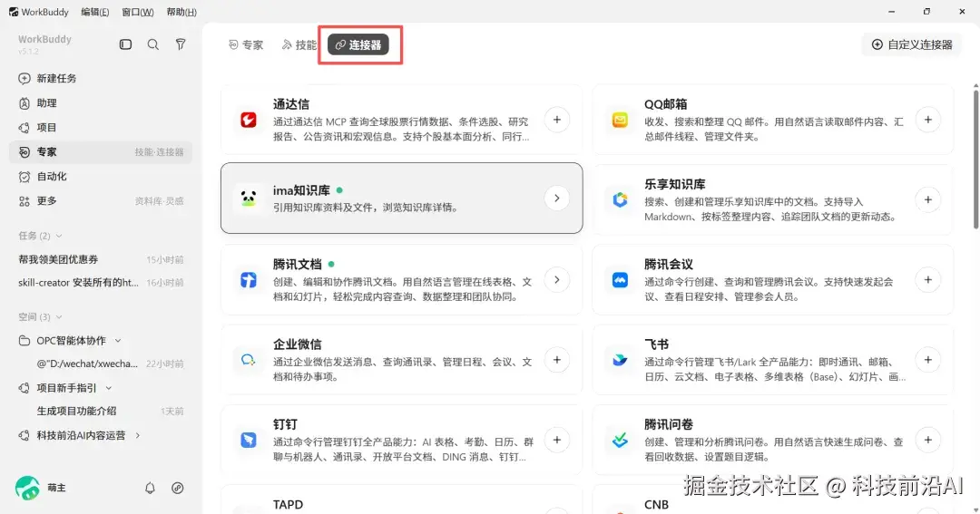This screenshot has height=514, width=980.
Task: Add the 企业微信 connector plus button
Action: point(557,360)
